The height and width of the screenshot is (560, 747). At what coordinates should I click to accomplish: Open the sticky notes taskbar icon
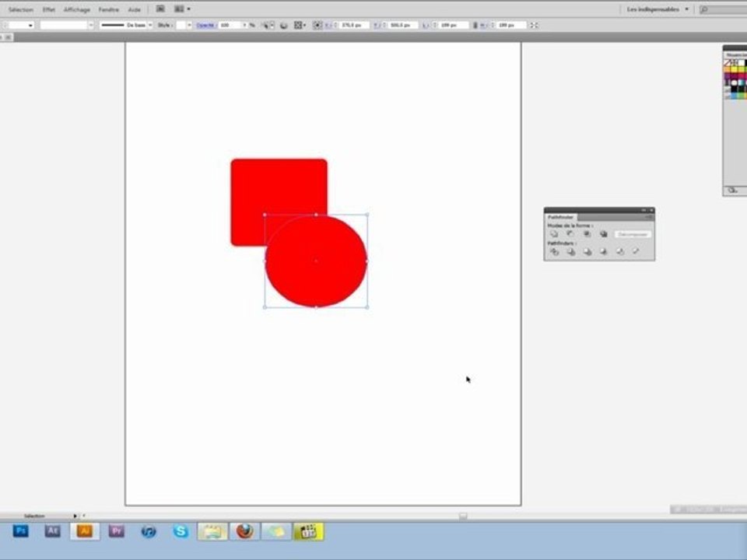point(276,531)
